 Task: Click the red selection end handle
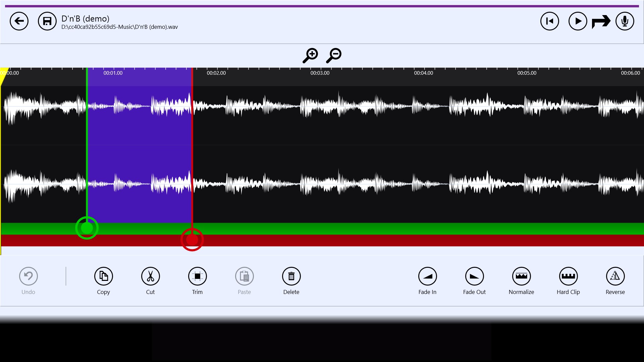tap(192, 240)
